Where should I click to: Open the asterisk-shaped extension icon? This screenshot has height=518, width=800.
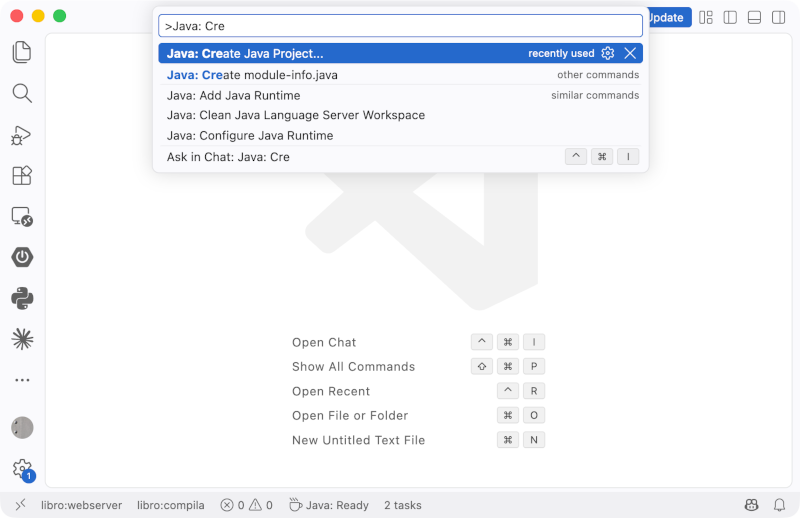(22, 339)
